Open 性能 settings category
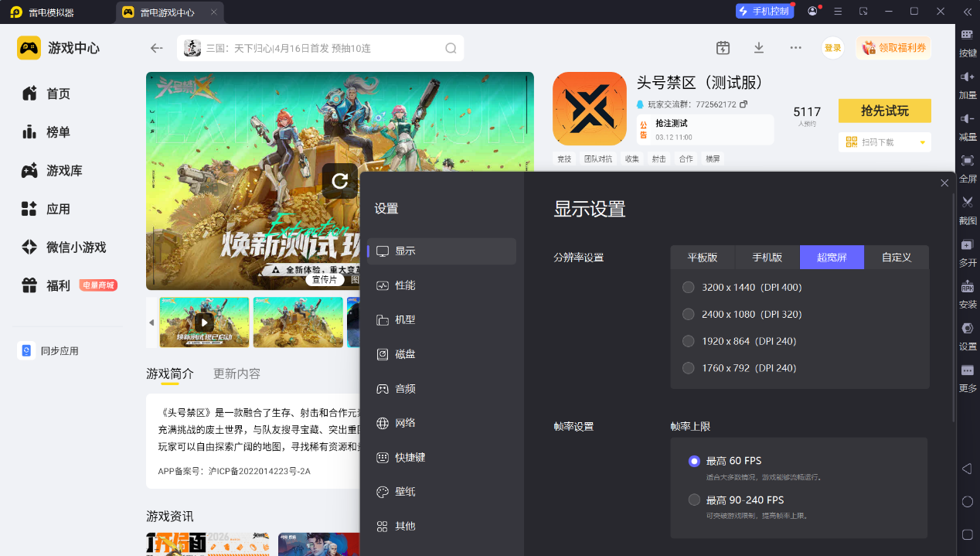The image size is (980, 556). pyautogui.click(x=441, y=285)
